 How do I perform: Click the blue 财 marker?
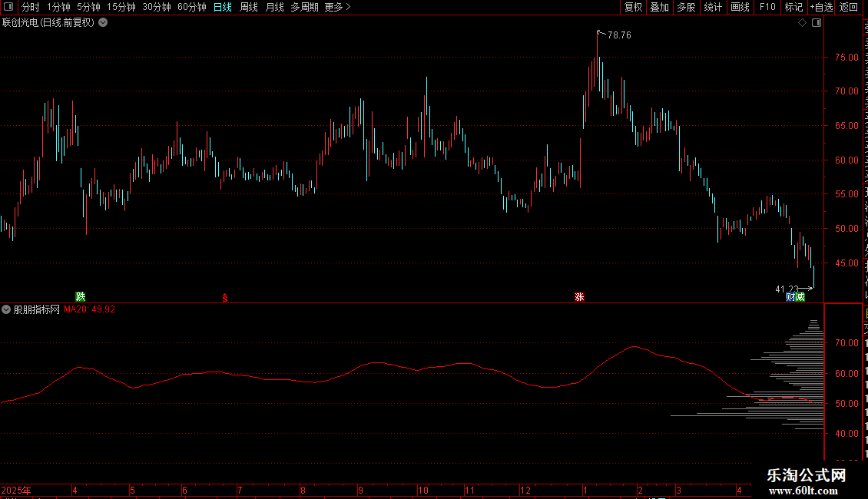[790, 297]
